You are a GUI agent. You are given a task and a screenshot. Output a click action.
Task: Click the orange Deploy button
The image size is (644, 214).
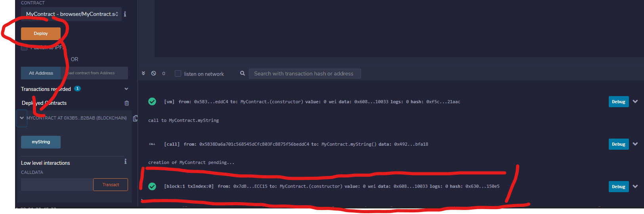(41, 34)
